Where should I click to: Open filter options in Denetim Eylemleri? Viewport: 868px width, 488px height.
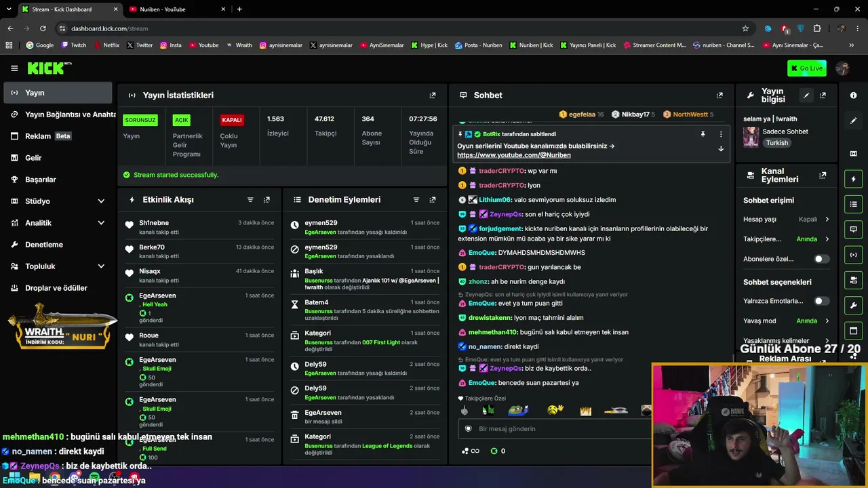point(416,200)
